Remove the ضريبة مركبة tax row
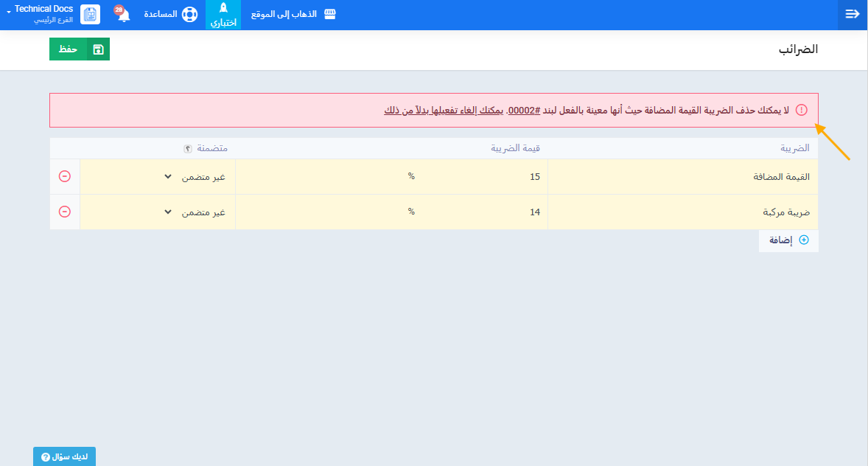The image size is (868, 466). point(65,212)
